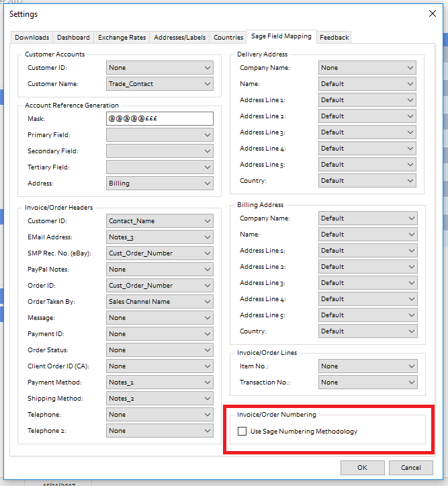Expand the Item No. dropdown

[x=368, y=366]
